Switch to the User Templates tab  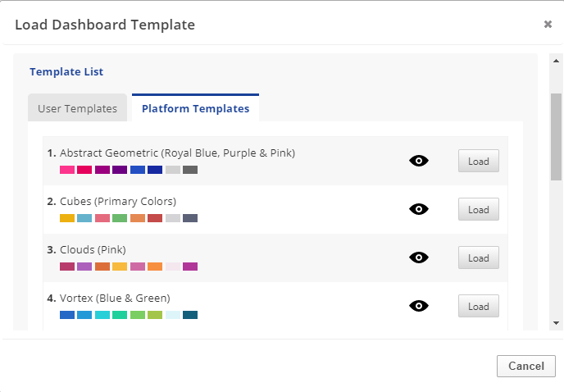77,108
